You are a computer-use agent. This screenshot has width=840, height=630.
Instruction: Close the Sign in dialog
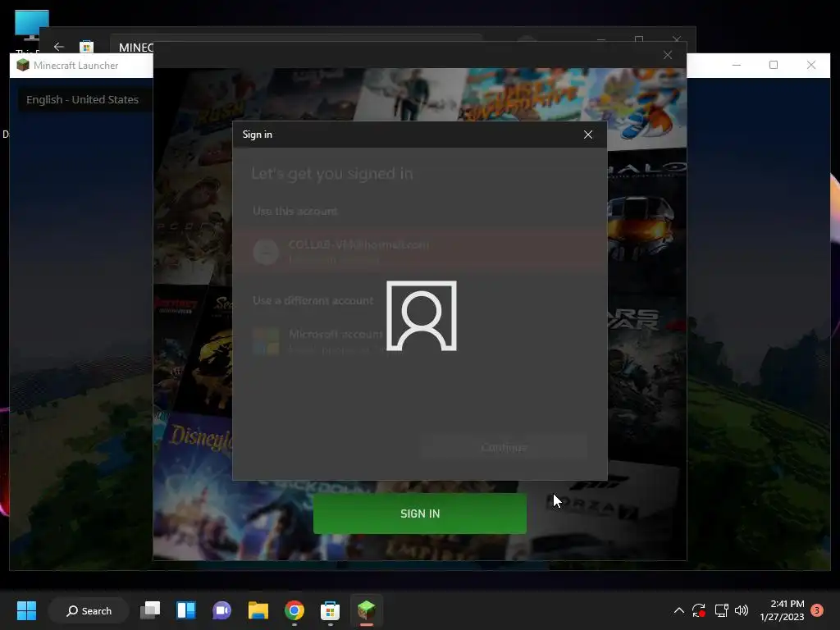(x=587, y=135)
